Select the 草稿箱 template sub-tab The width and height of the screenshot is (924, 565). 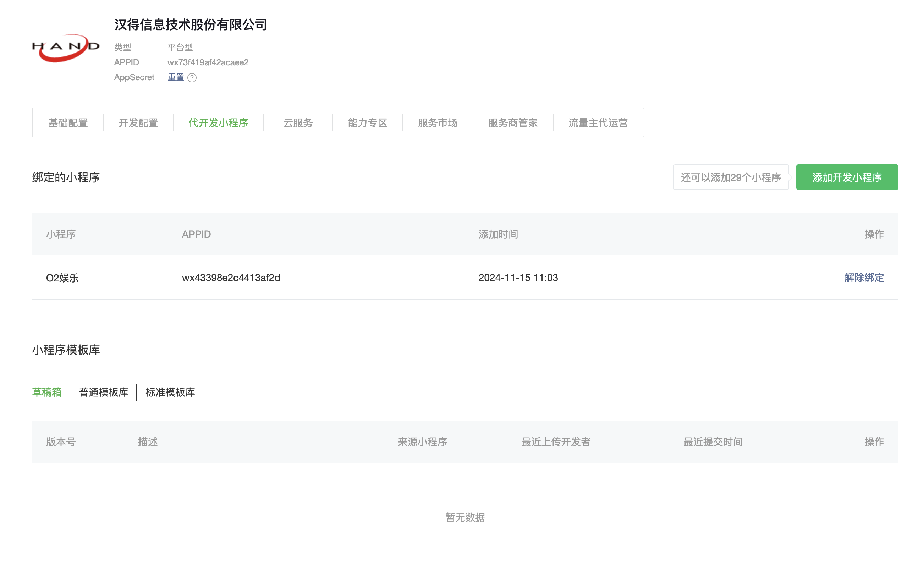click(46, 392)
